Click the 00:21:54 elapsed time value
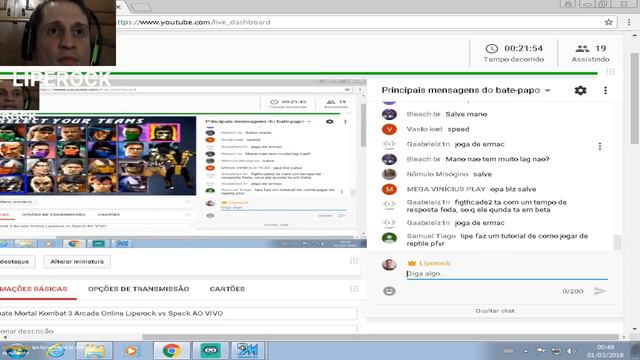This screenshot has width=640, height=360. tap(523, 48)
